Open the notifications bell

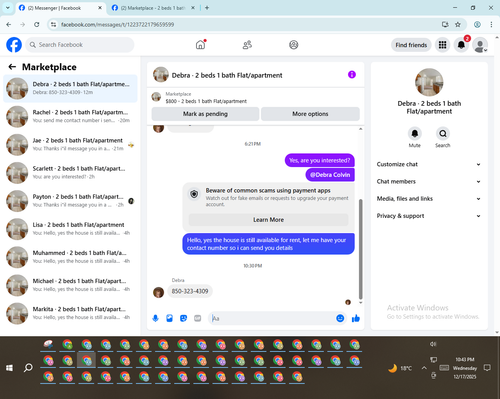click(x=461, y=45)
